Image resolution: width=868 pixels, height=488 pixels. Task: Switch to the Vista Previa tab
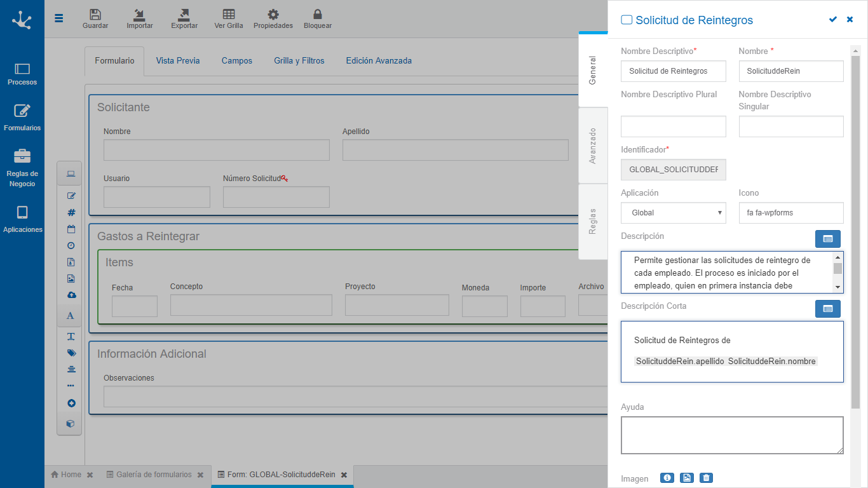(x=178, y=61)
